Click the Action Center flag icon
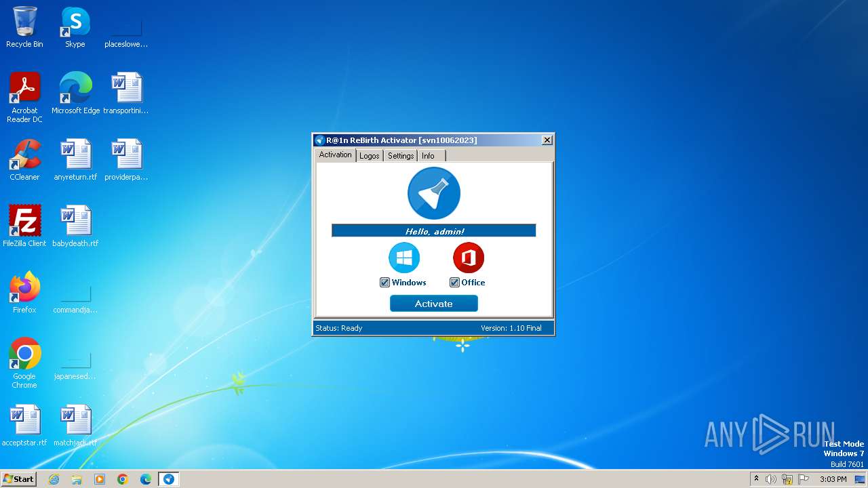Image resolution: width=868 pixels, height=488 pixels. click(804, 479)
